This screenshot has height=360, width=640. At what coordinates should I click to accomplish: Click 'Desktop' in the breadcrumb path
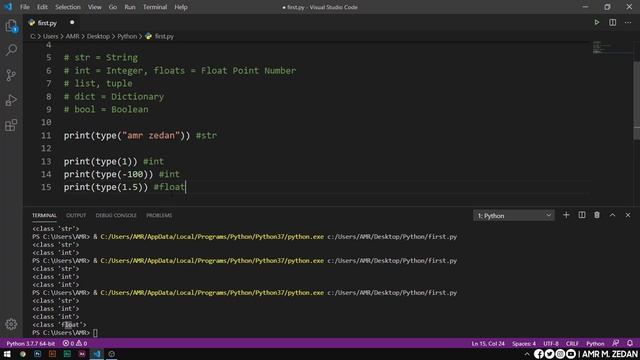(x=98, y=36)
